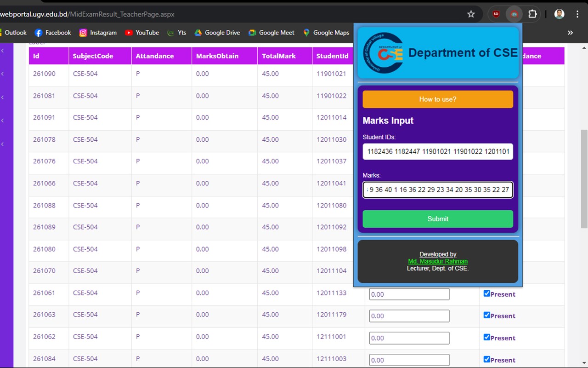This screenshot has width=588, height=368.
Task: Open Md. Masudur Rahman developer link
Action: pos(438,261)
